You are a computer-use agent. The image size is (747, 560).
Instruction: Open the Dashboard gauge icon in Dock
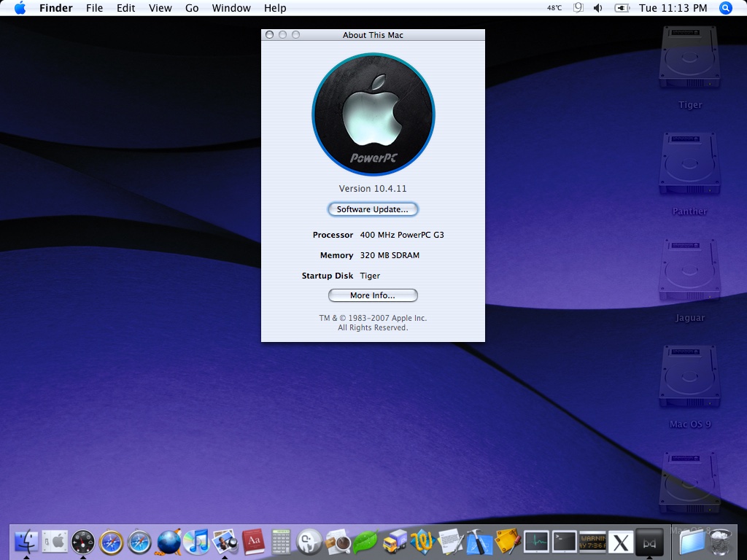[x=83, y=542]
